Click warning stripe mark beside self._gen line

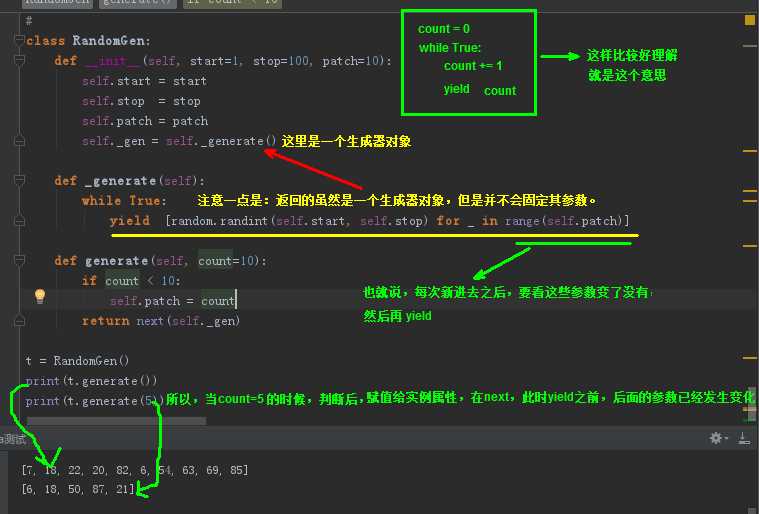[x=749, y=151]
